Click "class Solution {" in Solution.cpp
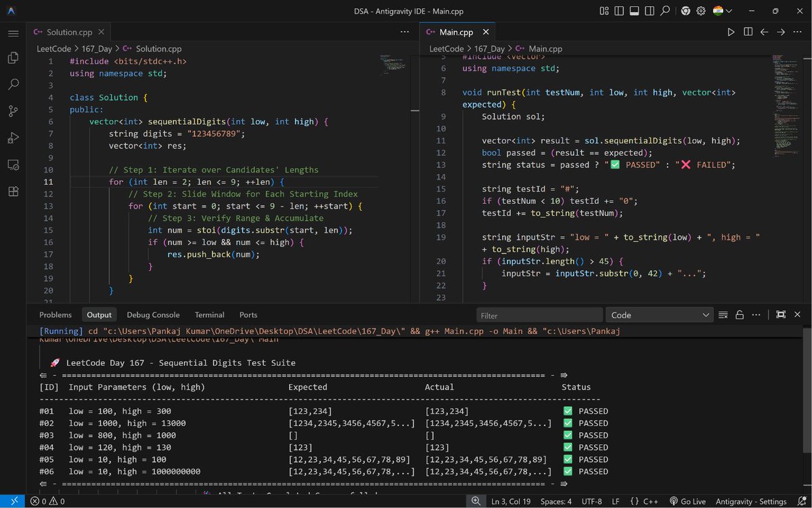 pos(108,98)
